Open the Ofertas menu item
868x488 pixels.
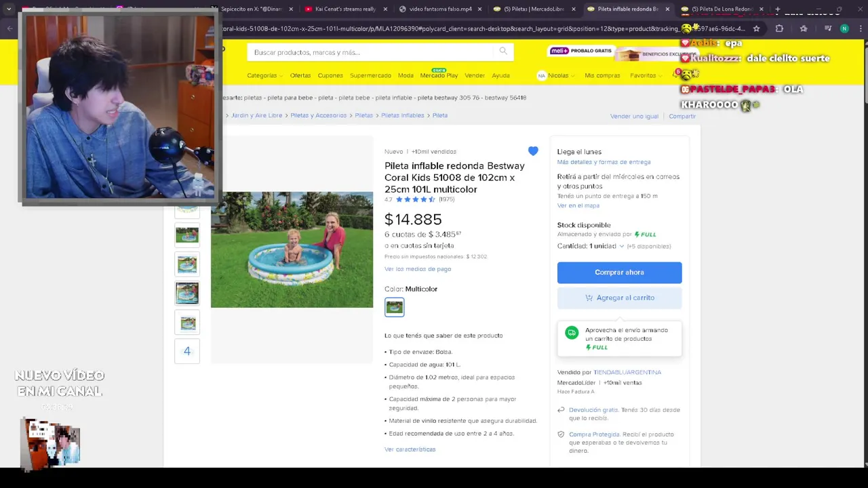click(x=300, y=75)
